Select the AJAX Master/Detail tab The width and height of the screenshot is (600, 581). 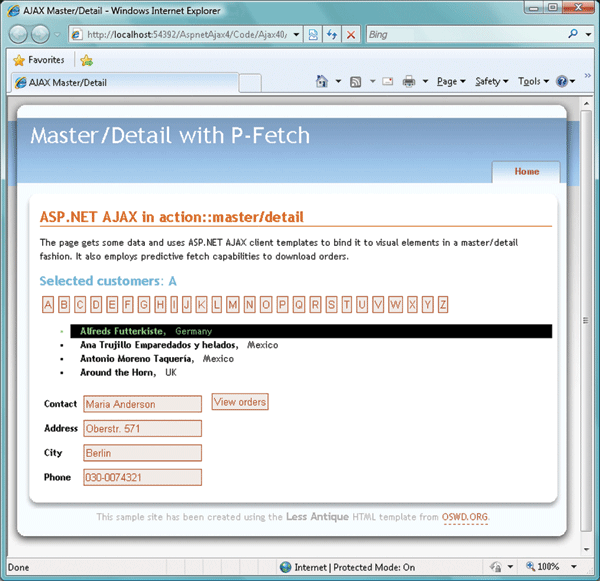coord(124,83)
